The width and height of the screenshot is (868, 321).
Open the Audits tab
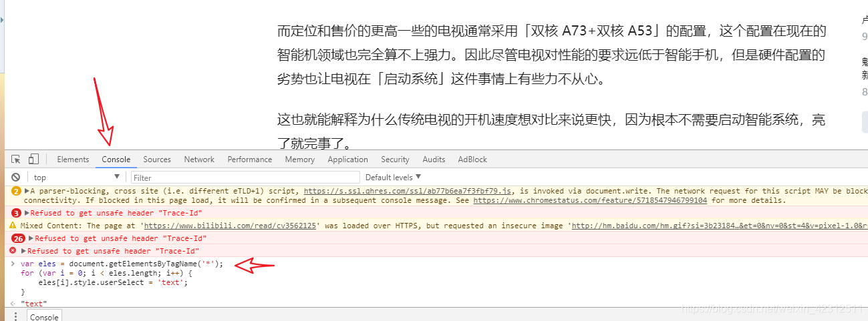tap(434, 159)
